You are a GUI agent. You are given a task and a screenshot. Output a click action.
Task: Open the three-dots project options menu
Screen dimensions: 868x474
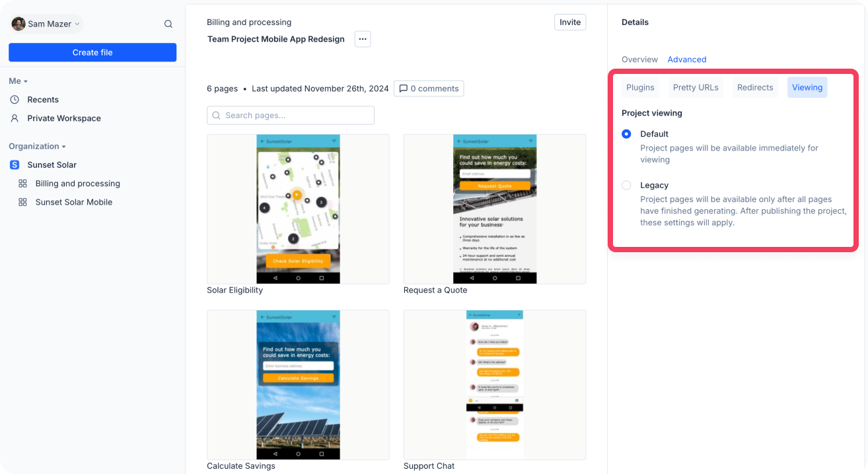[x=362, y=39]
